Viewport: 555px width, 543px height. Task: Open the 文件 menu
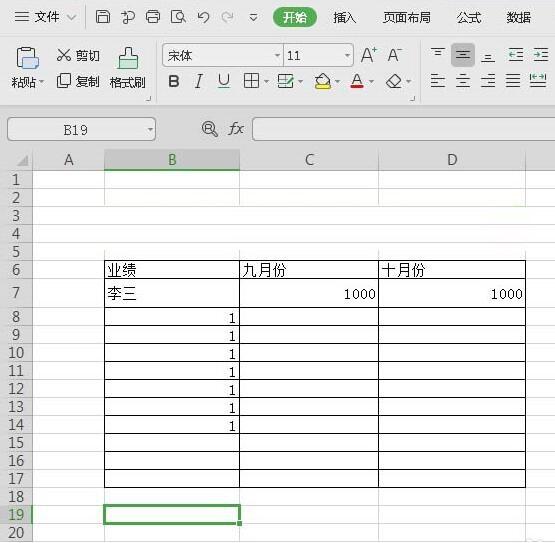[37, 17]
